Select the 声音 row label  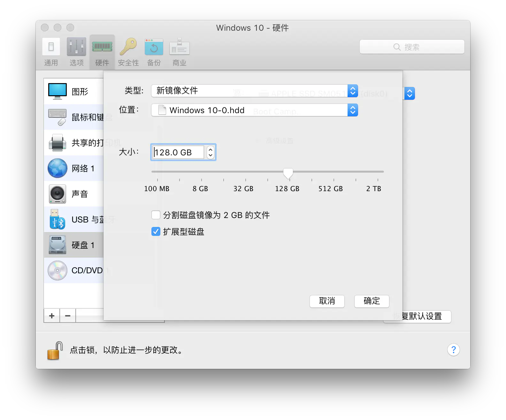pyautogui.click(x=80, y=194)
